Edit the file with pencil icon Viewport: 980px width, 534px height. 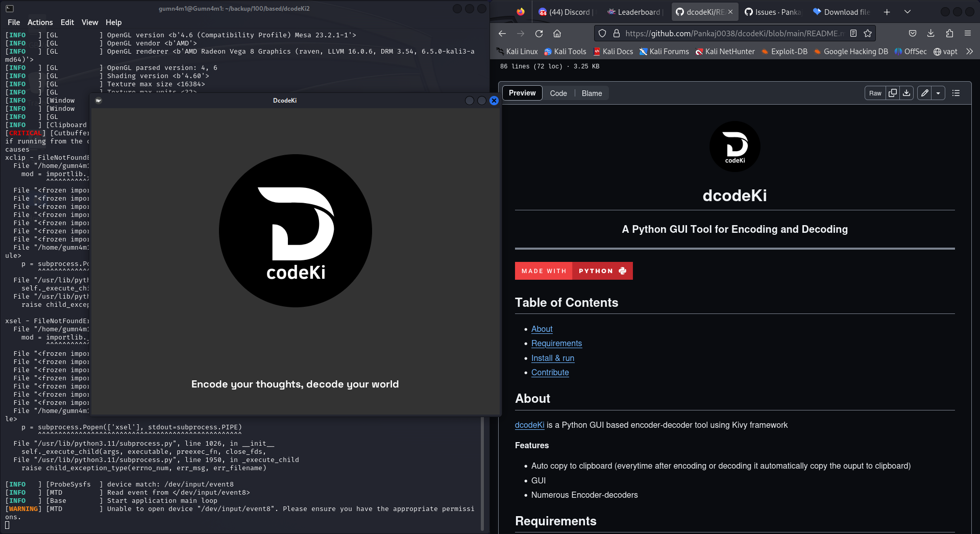924,93
